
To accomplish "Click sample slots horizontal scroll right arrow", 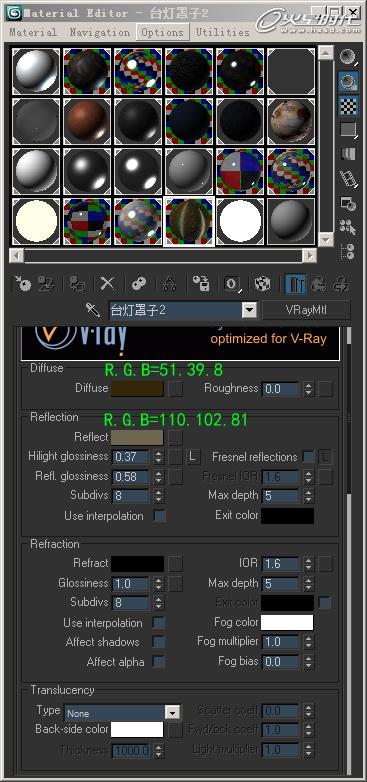I will tap(310, 256).
